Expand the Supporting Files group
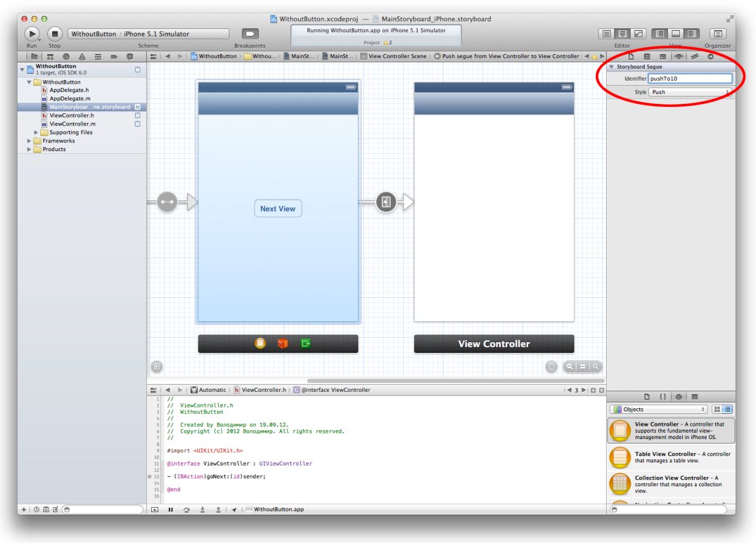The image size is (756, 543). point(37,132)
